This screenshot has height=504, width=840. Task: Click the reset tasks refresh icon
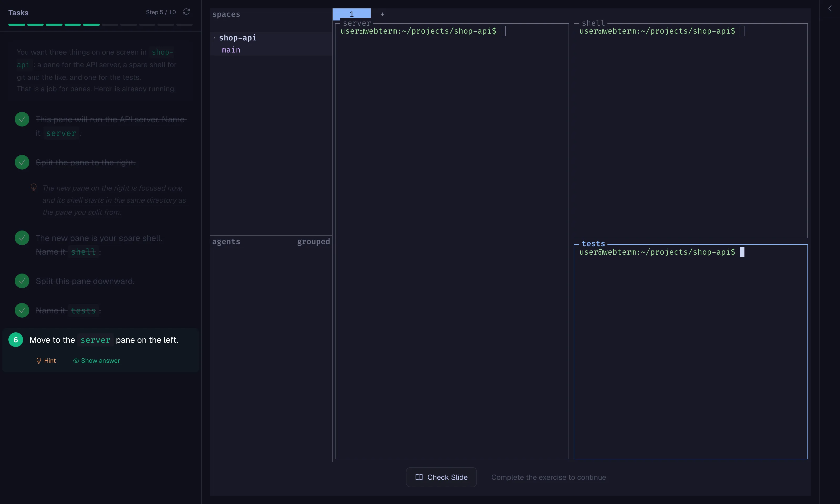tap(186, 12)
